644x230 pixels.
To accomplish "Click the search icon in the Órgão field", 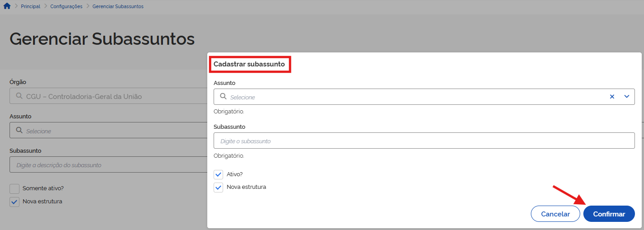I will (x=19, y=96).
